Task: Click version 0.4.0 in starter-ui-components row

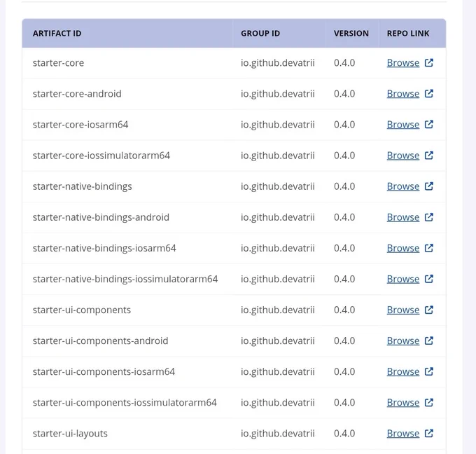Action: [344, 310]
